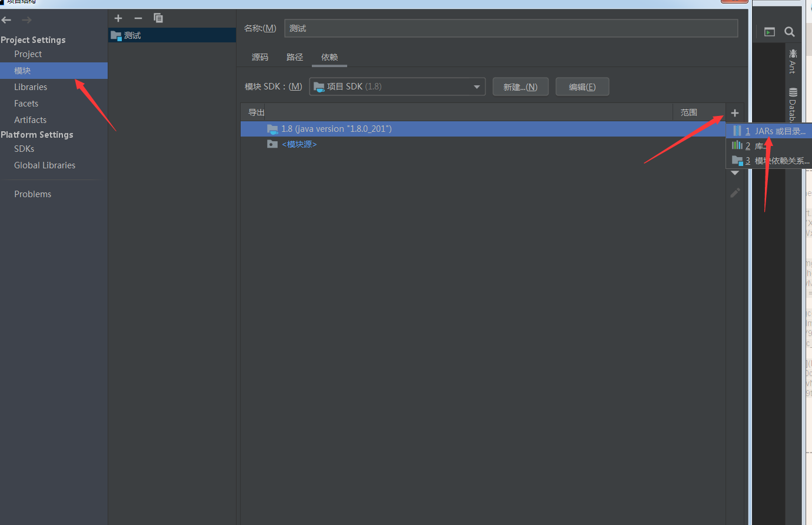Screen dimensions: 812x525
Task: Open the Ant tool window tab
Action: click(793, 62)
